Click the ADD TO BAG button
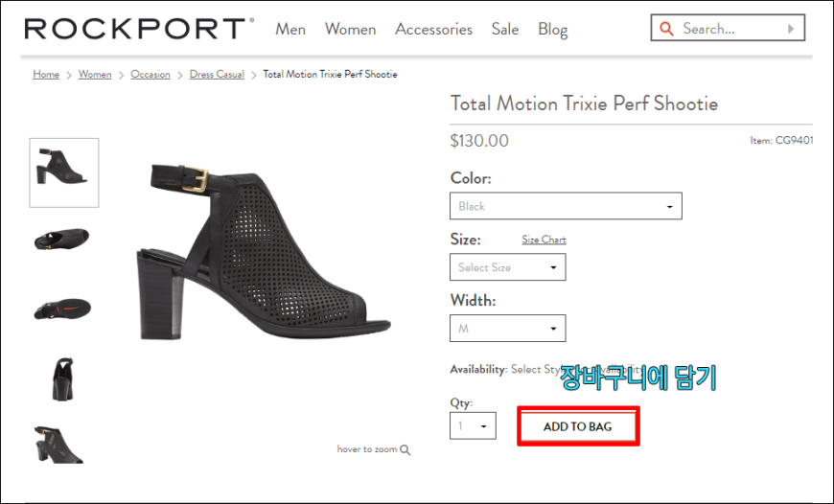The image size is (834, 504). [x=578, y=426]
